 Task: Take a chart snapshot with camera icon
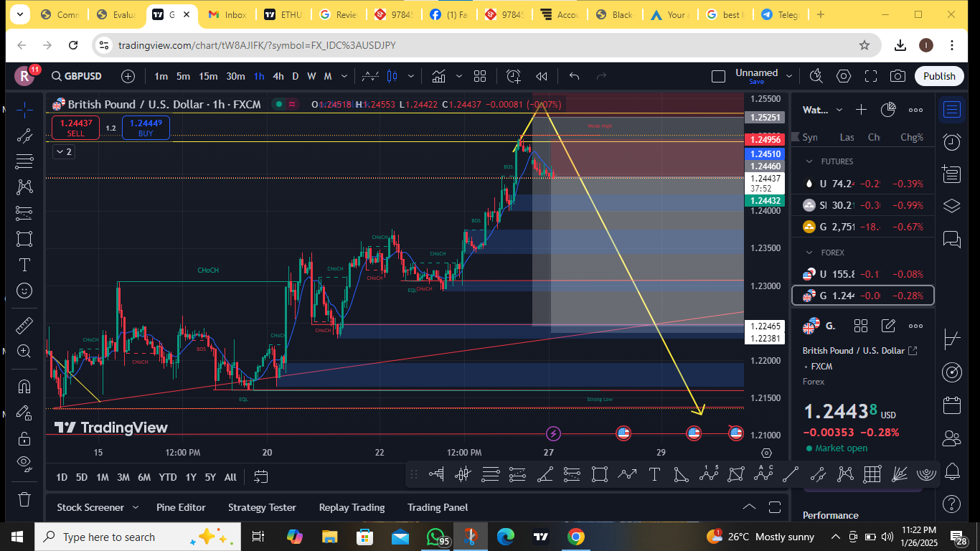tap(897, 76)
